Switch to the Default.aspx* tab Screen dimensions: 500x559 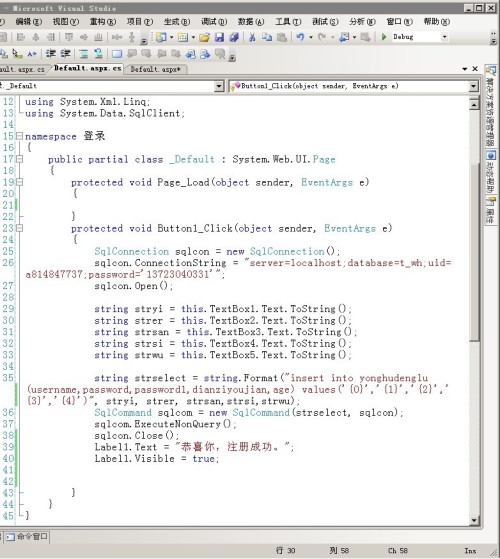(x=155, y=69)
